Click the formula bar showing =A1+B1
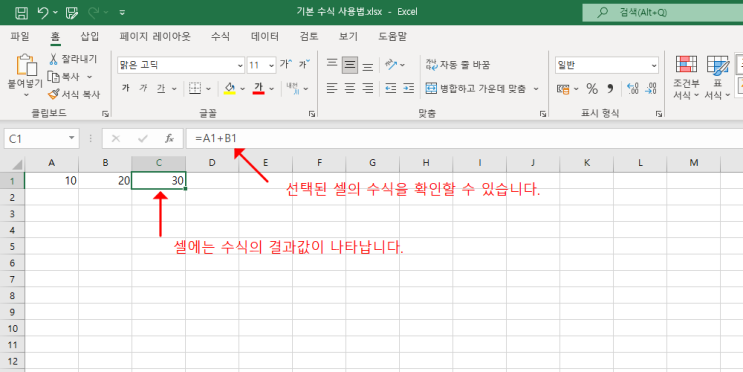The width and height of the screenshot is (743, 372). 464,138
